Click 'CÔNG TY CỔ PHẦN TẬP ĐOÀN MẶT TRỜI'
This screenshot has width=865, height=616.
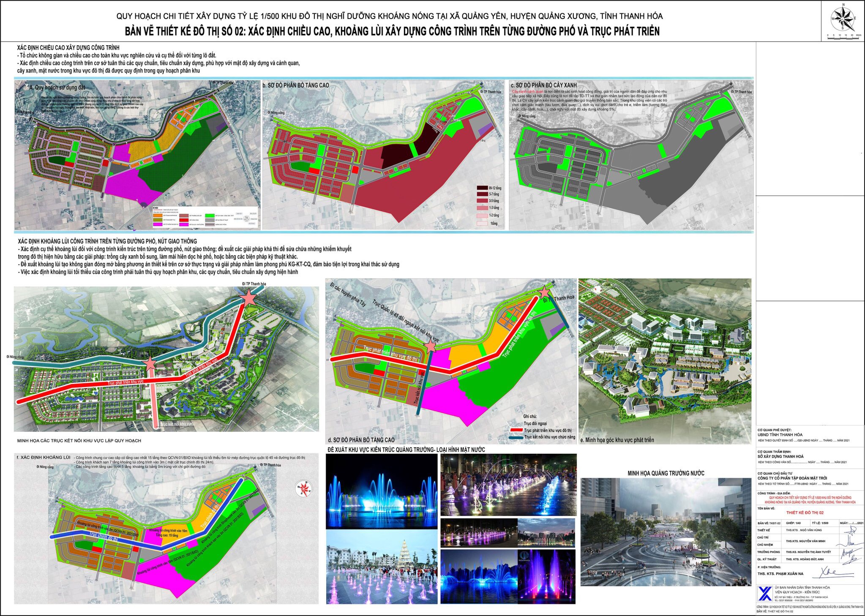point(792,478)
